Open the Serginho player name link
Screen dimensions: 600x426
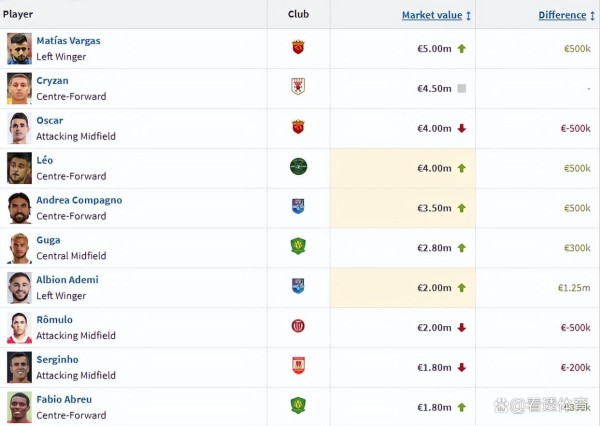57,359
